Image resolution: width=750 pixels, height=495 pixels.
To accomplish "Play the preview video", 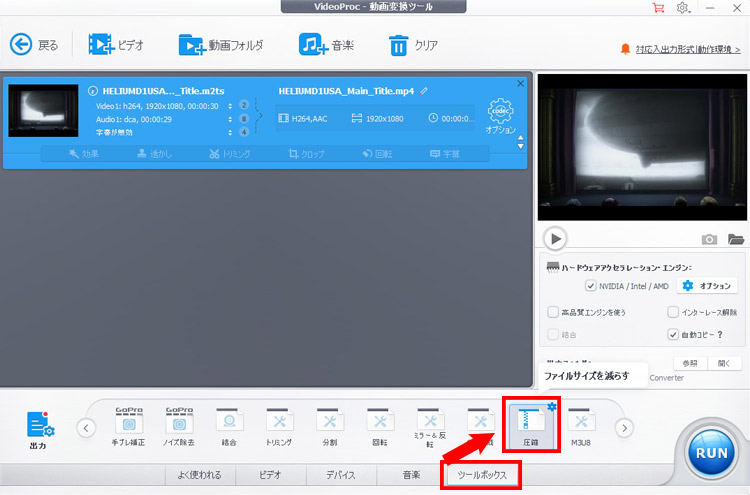I will (555, 238).
